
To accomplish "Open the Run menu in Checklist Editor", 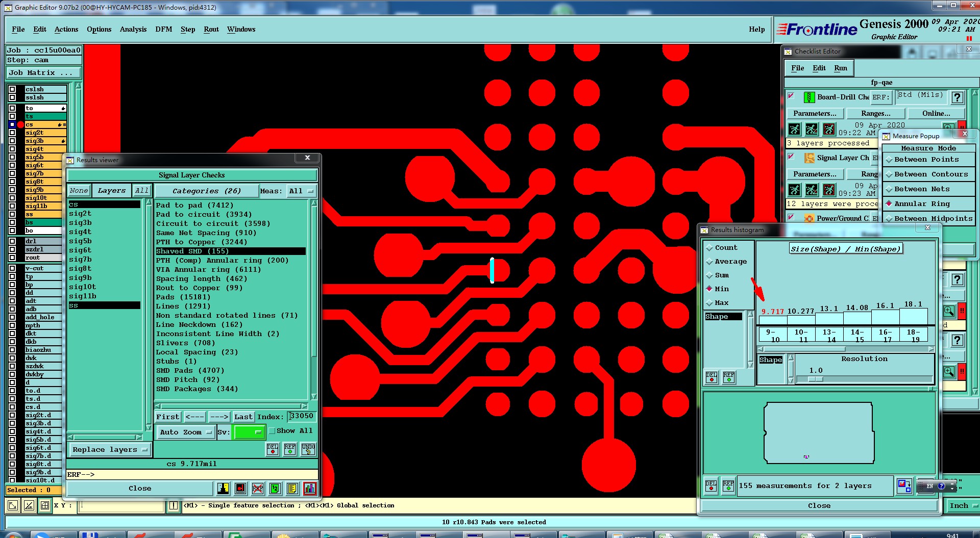I will (841, 68).
